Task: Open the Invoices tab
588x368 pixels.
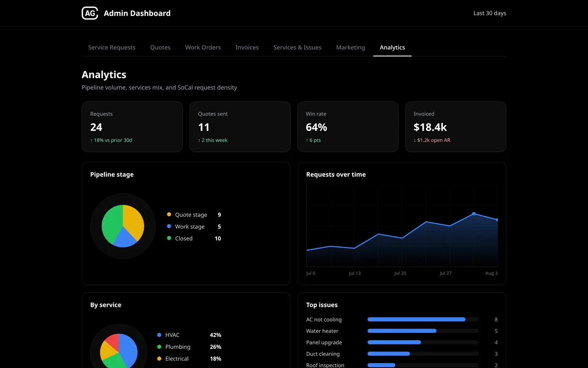Action: click(247, 47)
